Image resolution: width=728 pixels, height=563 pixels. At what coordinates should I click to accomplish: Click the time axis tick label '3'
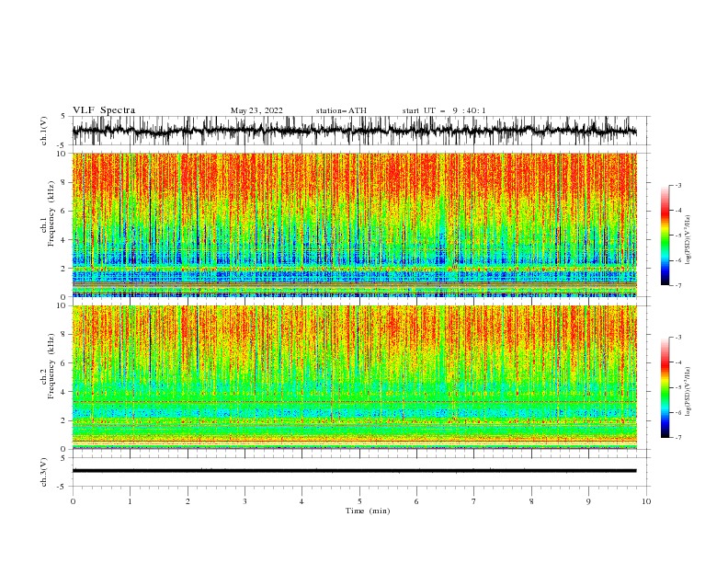[x=245, y=501]
